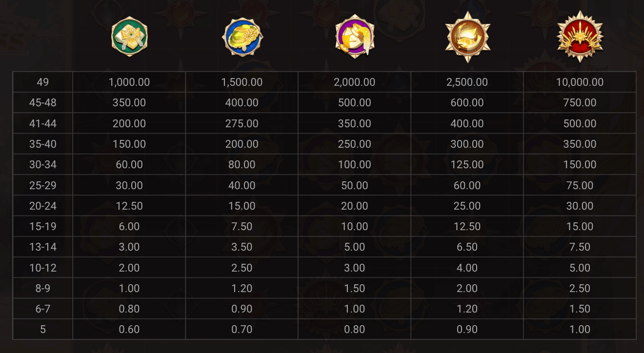Click the 13-14 cluster size row label
This screenshot has height=353, width=644.
(43, 247)
